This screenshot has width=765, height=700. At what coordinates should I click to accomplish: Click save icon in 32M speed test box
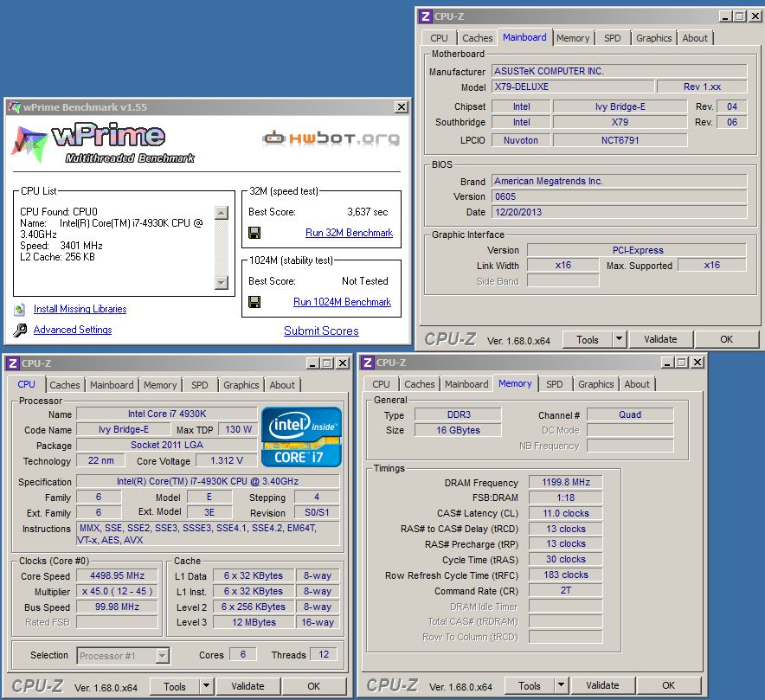point(254,233)
